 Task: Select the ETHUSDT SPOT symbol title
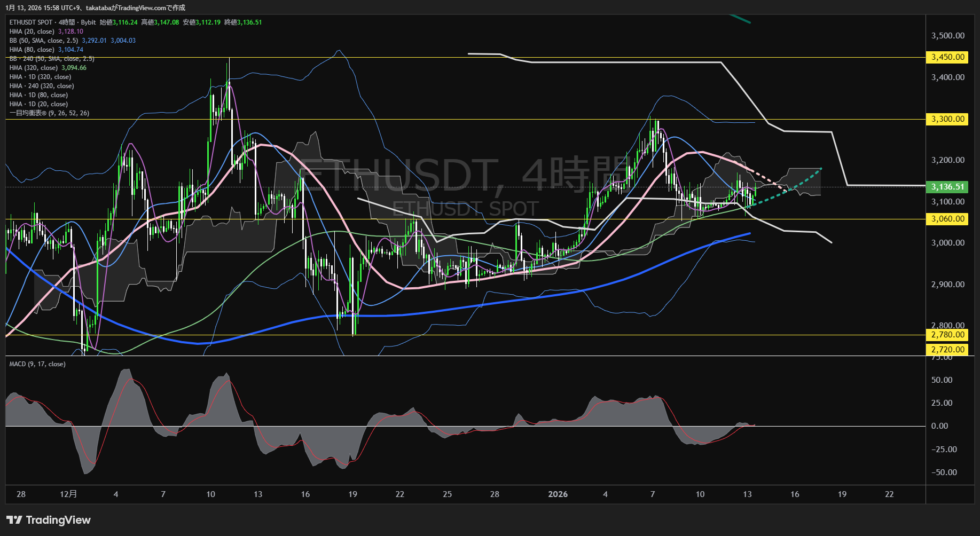(x=31, y=22)
